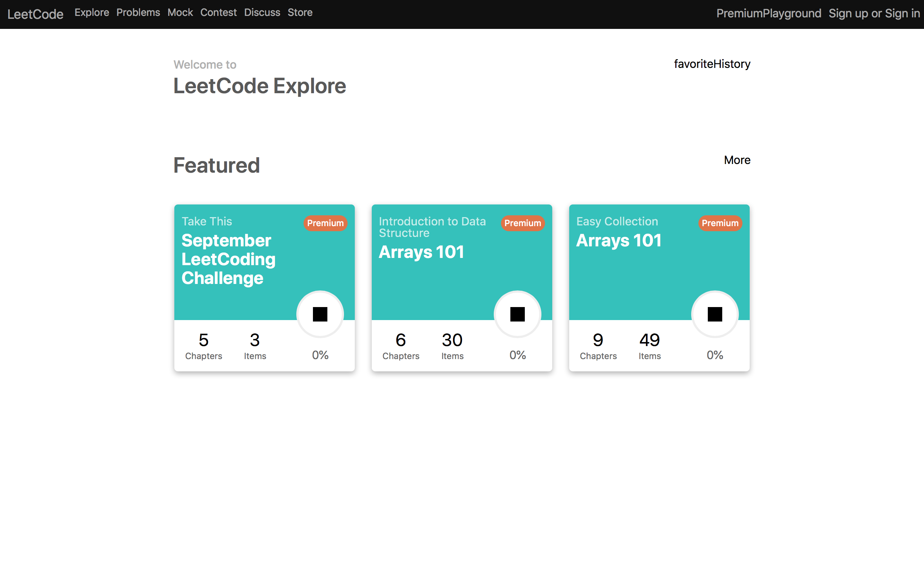Open the September LeetCoding Challenge card title

pyautogui.click(x=228, y=259)
